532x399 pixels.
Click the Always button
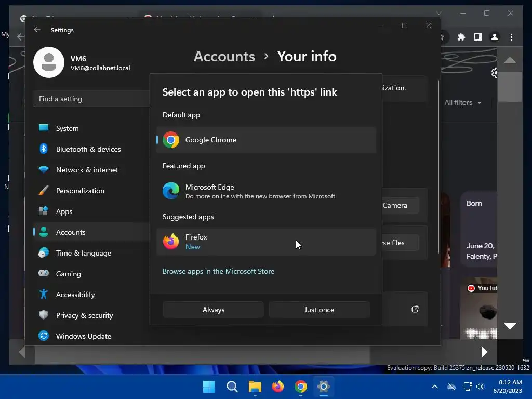214,310
